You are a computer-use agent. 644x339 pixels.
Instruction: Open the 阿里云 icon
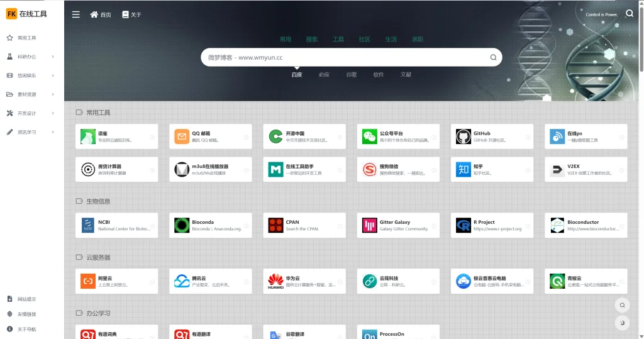pyautogui.click(x=88, y=281)
